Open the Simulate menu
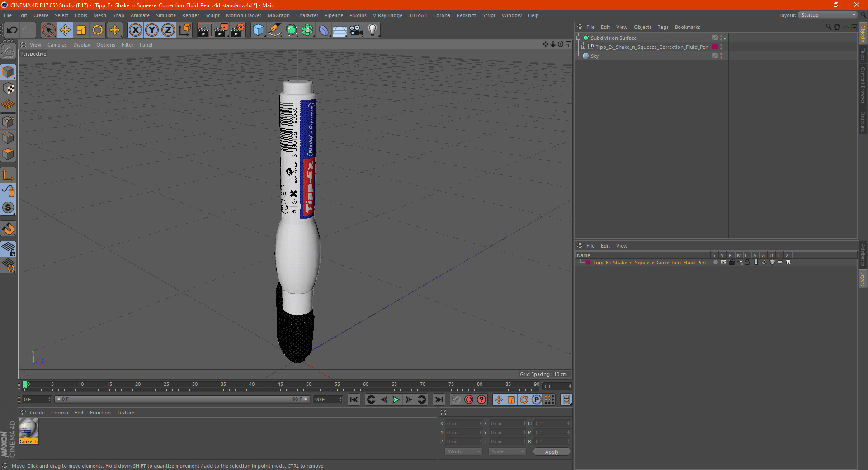This screenshot has width=868, height=470. point(166,15)
